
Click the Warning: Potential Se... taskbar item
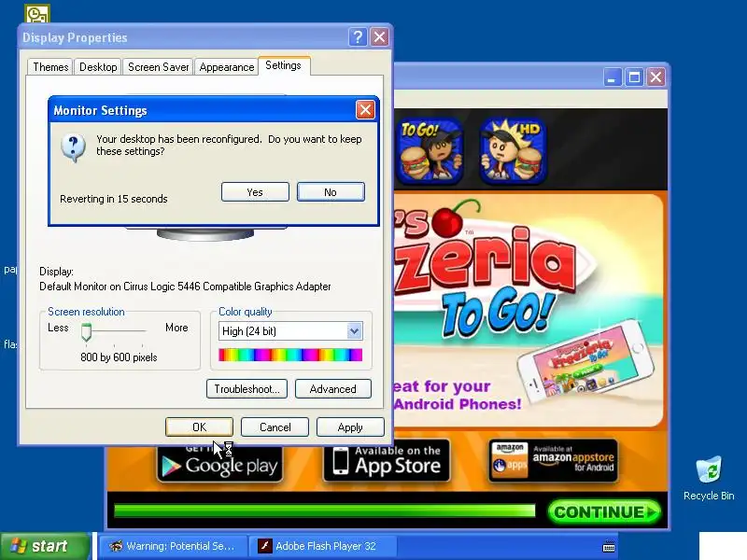point(174,546)
